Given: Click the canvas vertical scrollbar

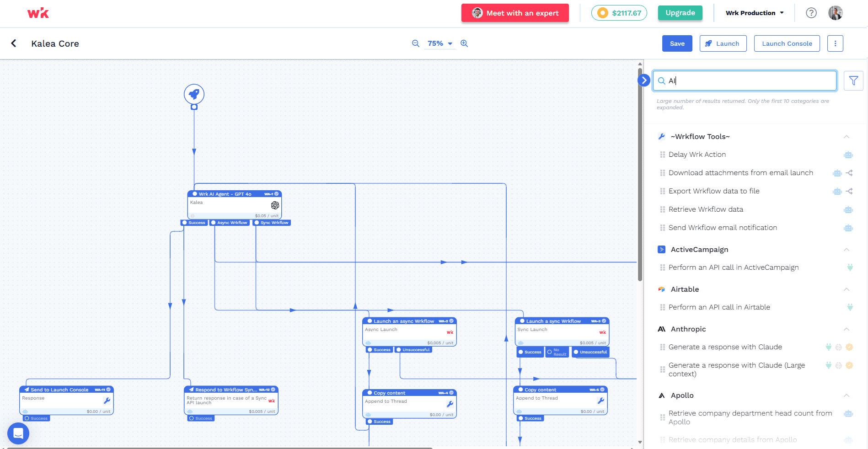Looking at the screenshot, I should pos(640,174).
